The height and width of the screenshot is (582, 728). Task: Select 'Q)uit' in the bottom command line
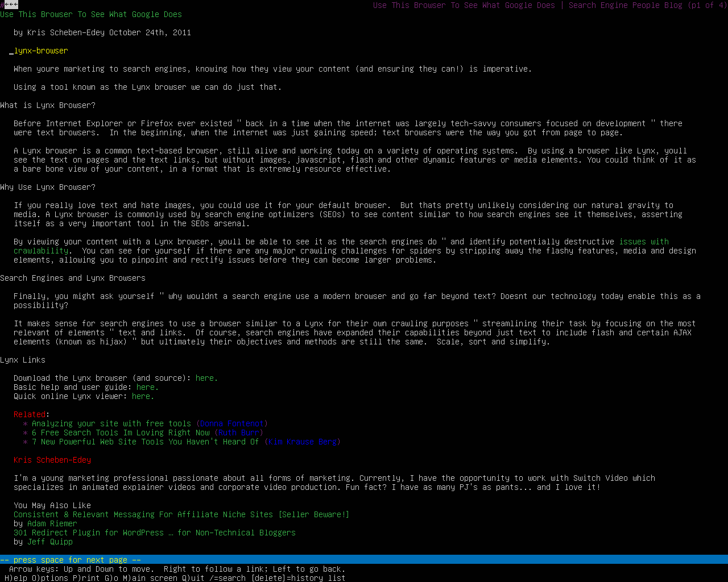pyautogui.click(x=193, y=578)
